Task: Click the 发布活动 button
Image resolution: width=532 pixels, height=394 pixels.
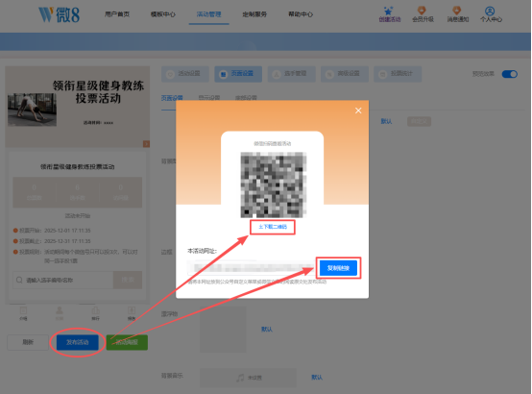Action: [x=78, y=342]
